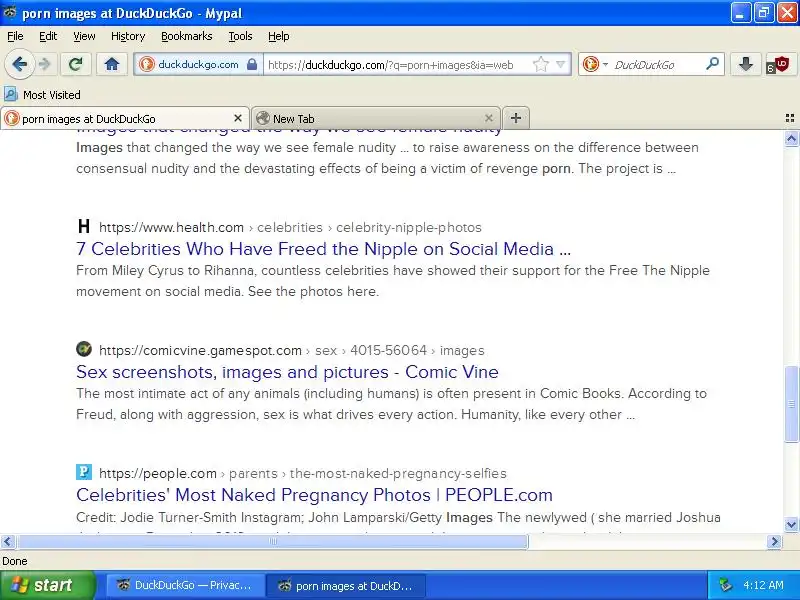Click the horizontal scrollbar left arrow
The image size is (800, 600).
(x=8, y=541)
